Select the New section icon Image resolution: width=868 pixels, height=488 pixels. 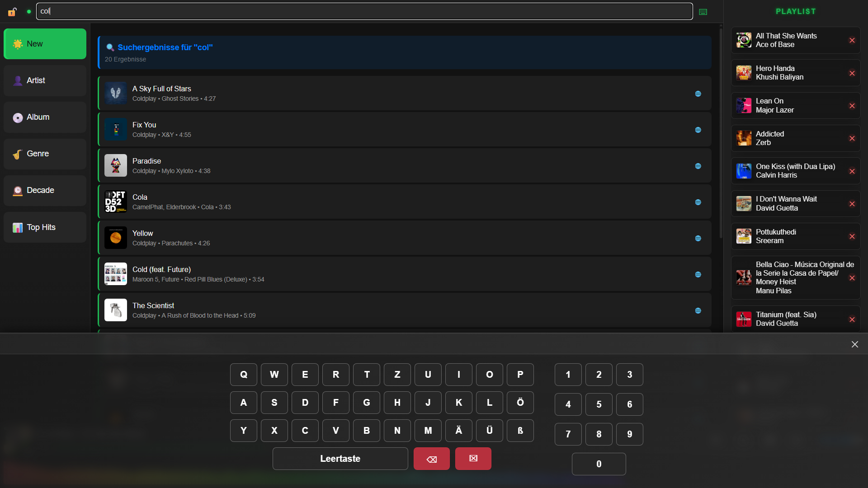coord(18,43)
